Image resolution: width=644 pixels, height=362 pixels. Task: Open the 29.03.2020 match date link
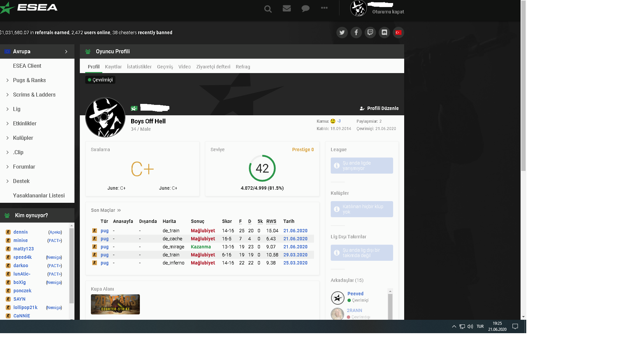[x=296, y=255]
